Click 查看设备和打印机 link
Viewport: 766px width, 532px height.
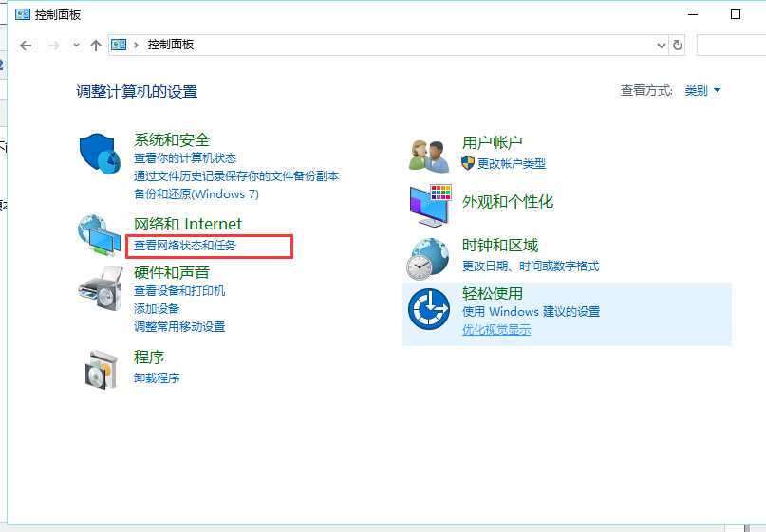(179, 291)
